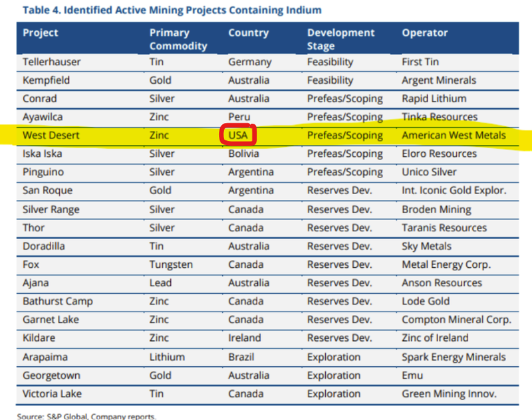The image size is (532, 420).
Task: Click the red-circled USA cell
Action: 239,135
